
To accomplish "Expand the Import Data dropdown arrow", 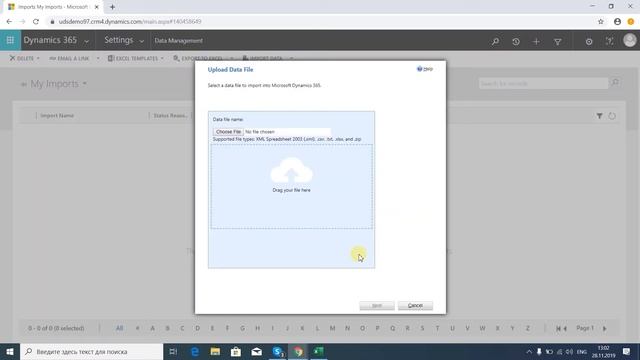I will (291, 58).
